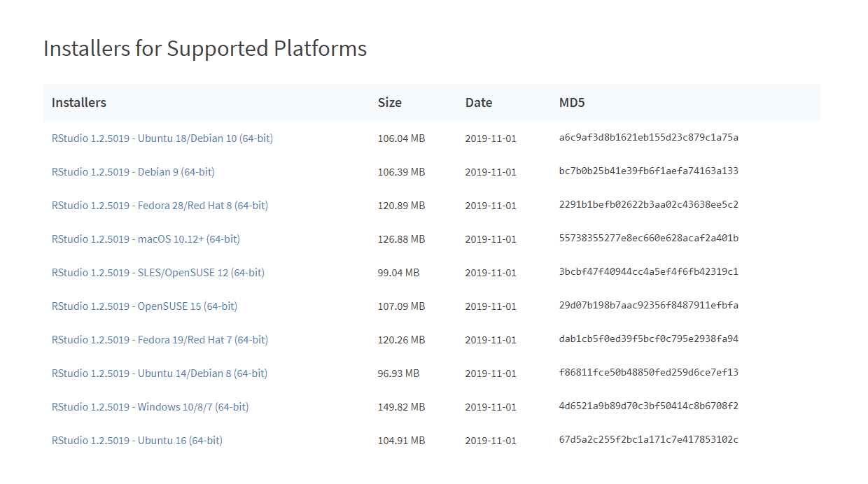Select size value 104.91 MB
The width and height of the screenshot is (868, 484).
click(401, 441)
